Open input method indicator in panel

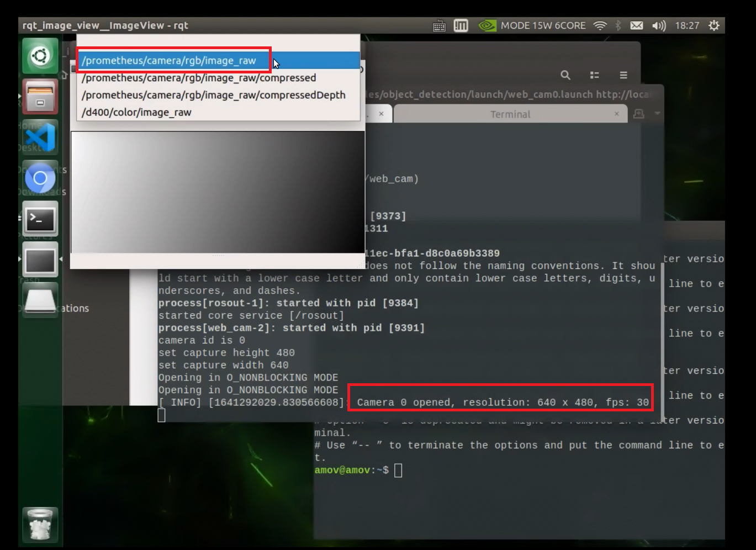(461, 25)
